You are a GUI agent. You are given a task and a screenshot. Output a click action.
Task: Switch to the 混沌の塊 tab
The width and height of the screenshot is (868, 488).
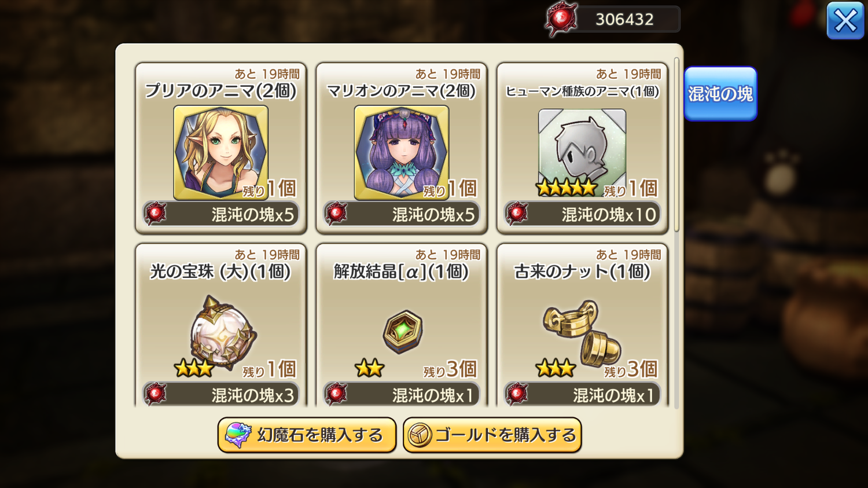click(x=720, y=94)
